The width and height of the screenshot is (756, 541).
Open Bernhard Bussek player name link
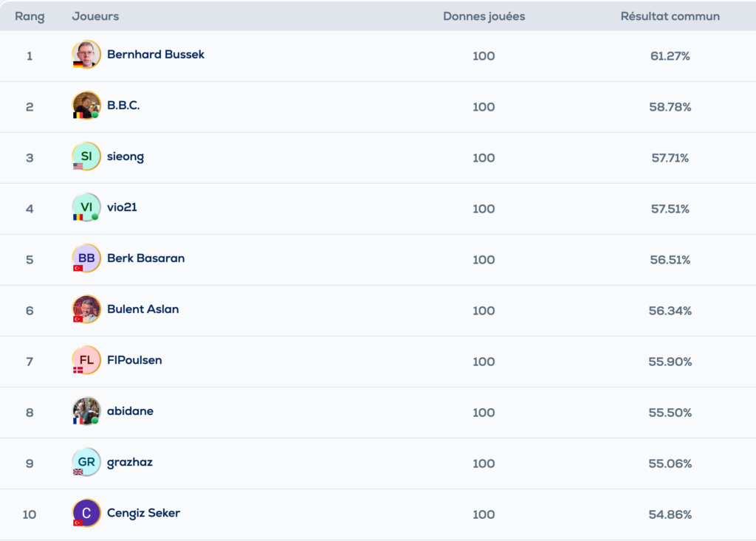point(156,55)
